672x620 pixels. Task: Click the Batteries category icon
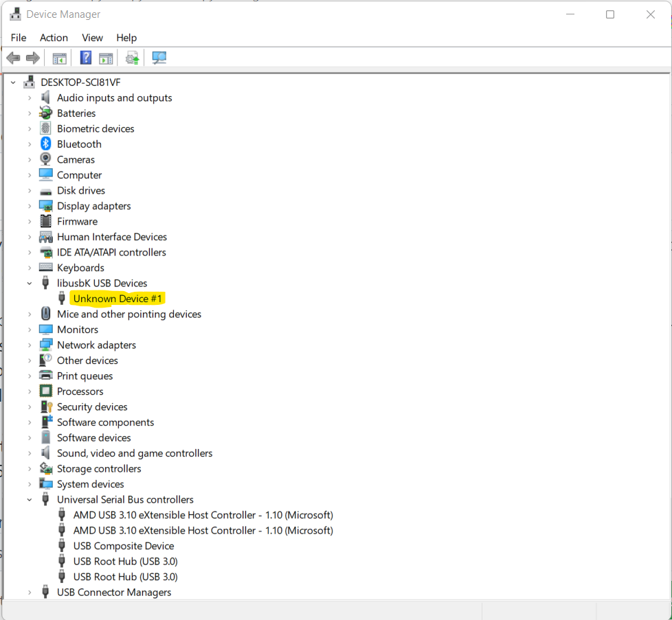[45, 113]
